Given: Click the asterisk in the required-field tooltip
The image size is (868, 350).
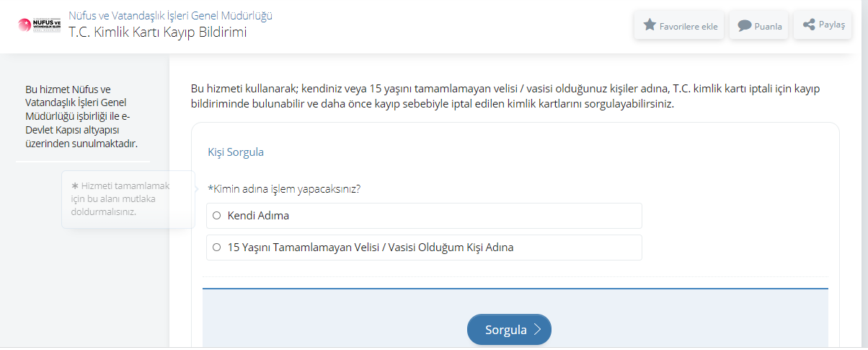Looking at the screenshot, I should (x=75, y=185).
